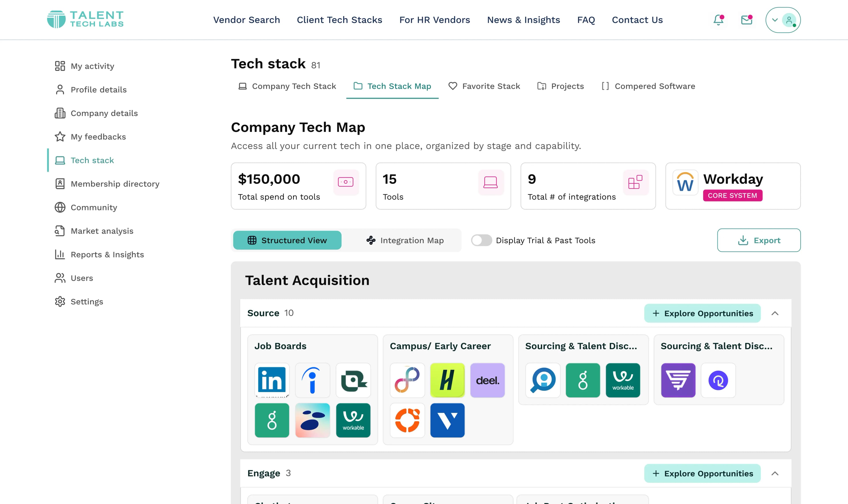This screenshot has width=848, height=504.
Task: Open the Compered Software tab
Action: [x=649, y=86]
